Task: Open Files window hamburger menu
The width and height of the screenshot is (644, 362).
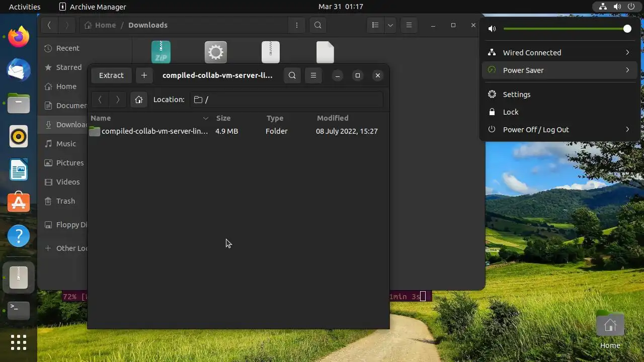Action: 409,25
